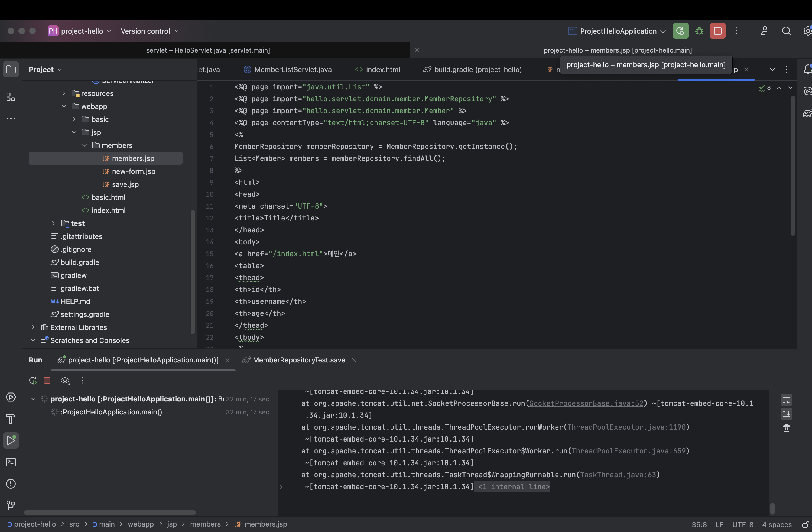Show hidden editor tabs dropdown chevron
The image size is (812, 532).
[772, 70]
